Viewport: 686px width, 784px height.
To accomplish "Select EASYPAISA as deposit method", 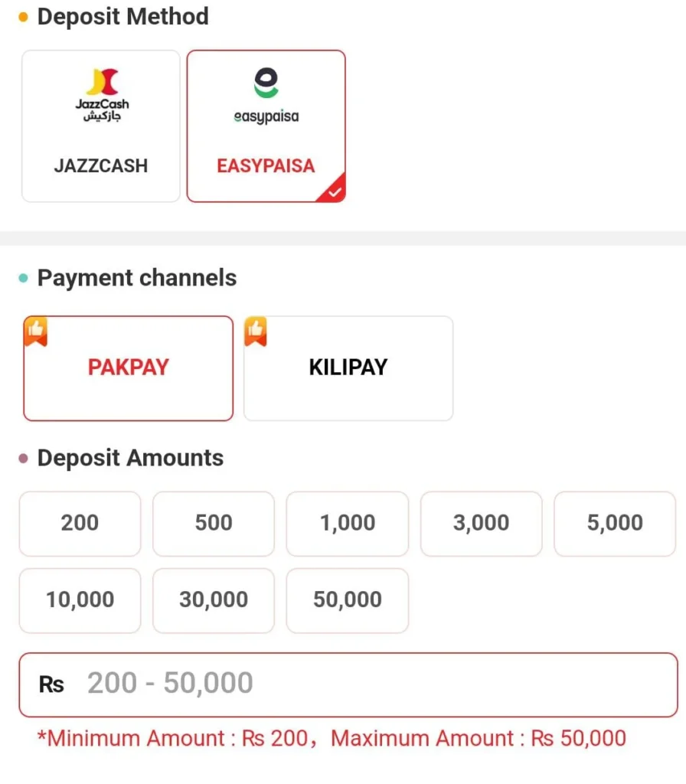I will 266,126.
